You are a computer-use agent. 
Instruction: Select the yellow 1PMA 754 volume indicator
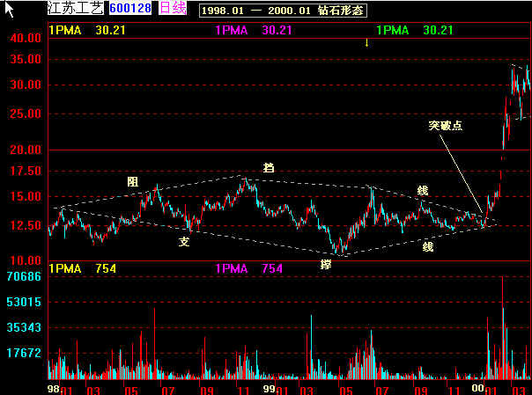click(x=83, y=269)
